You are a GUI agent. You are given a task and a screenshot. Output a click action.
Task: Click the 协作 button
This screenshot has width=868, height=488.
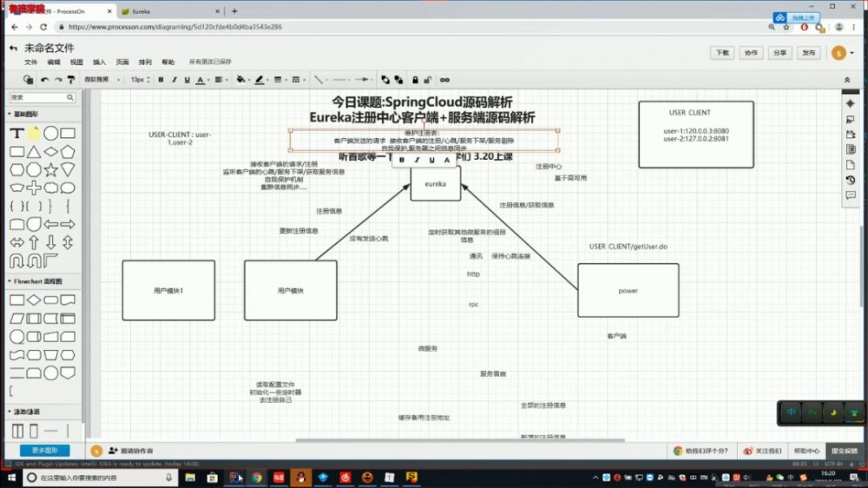751,53
